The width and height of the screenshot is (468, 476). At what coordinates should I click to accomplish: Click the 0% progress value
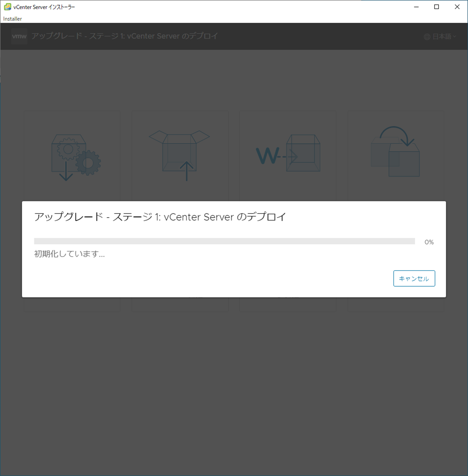pos(429,242)
